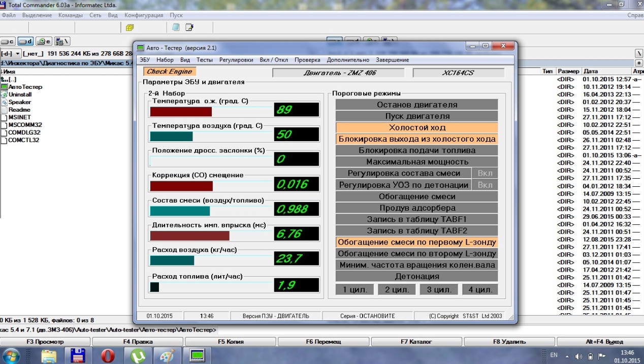Toggle Регулировка состава смеси Вкл switch
The image size is (644, 364).
click(485, 173)
